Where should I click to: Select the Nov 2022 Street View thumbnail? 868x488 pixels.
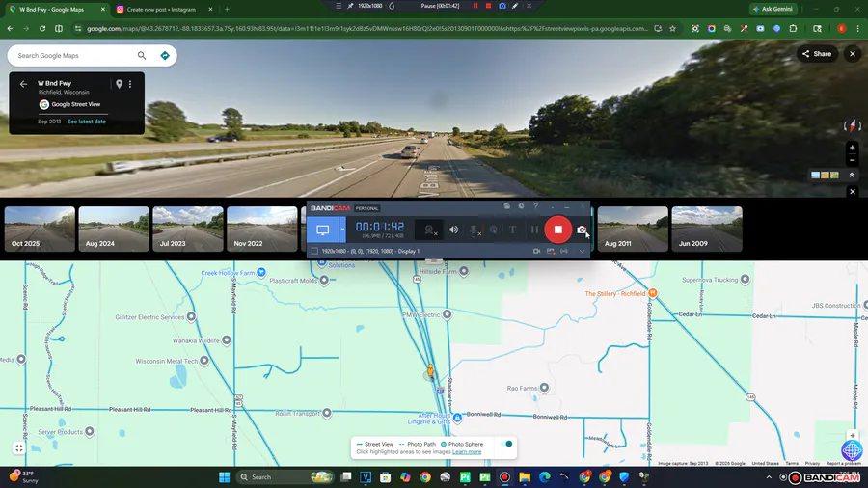tap(261, 230)
